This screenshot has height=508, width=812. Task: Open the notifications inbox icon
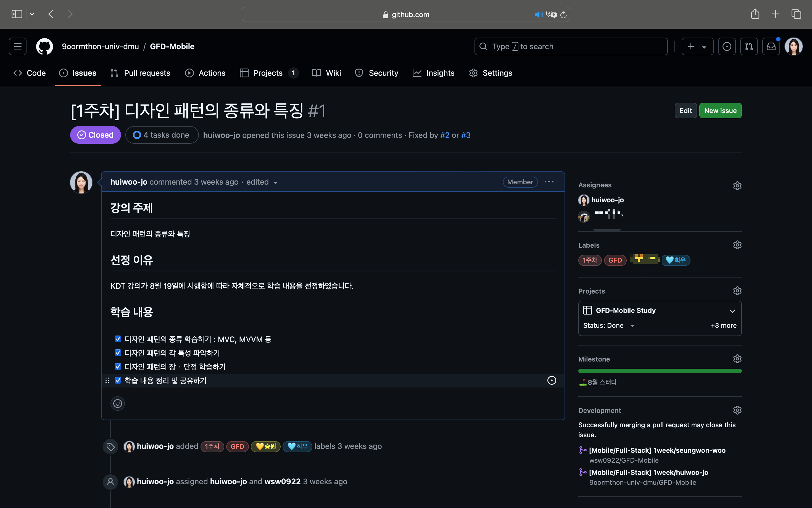(x=771, y=46)
